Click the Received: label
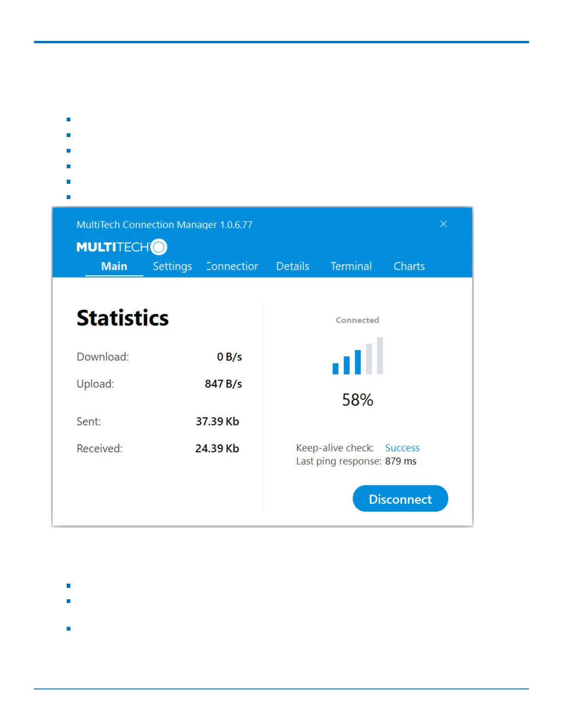 tap(99, 449)
